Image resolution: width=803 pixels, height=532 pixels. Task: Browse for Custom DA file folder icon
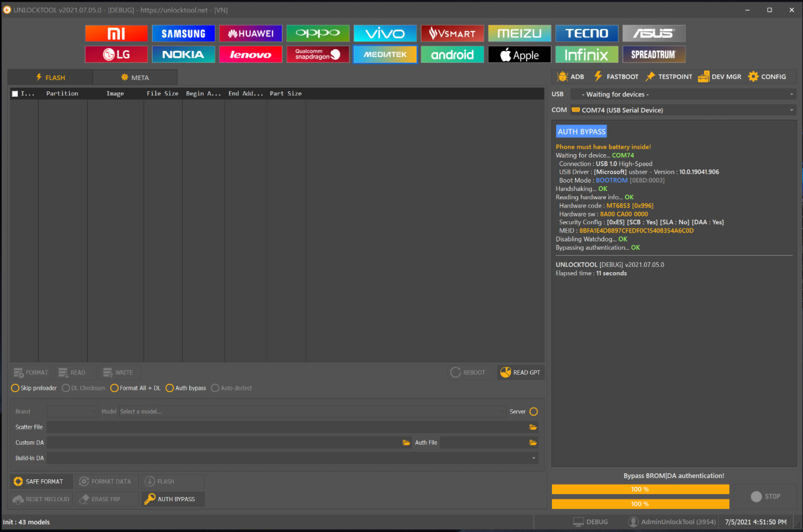[x=407, y=442]
